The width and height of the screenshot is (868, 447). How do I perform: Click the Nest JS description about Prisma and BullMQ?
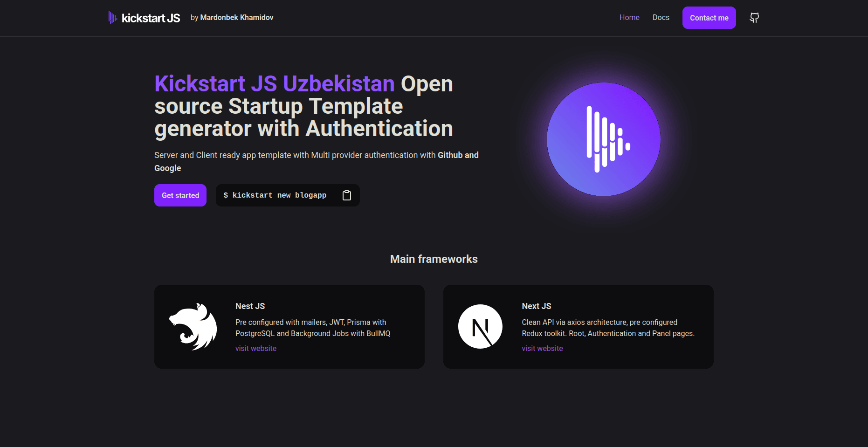pyautogui.click(x=312, y=328)
